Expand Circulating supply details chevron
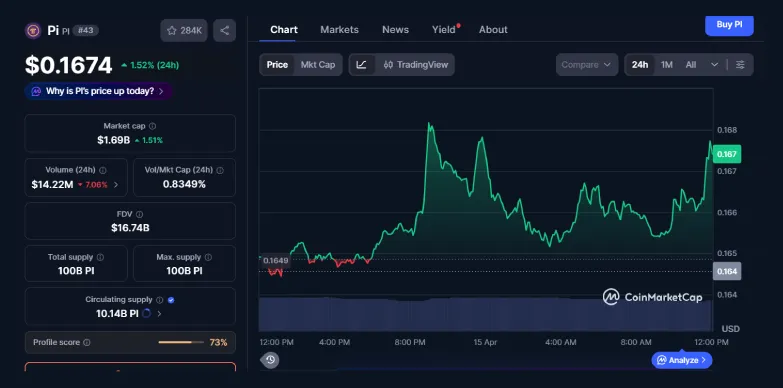Screen dimensions: 783x388 coord(159,314)
